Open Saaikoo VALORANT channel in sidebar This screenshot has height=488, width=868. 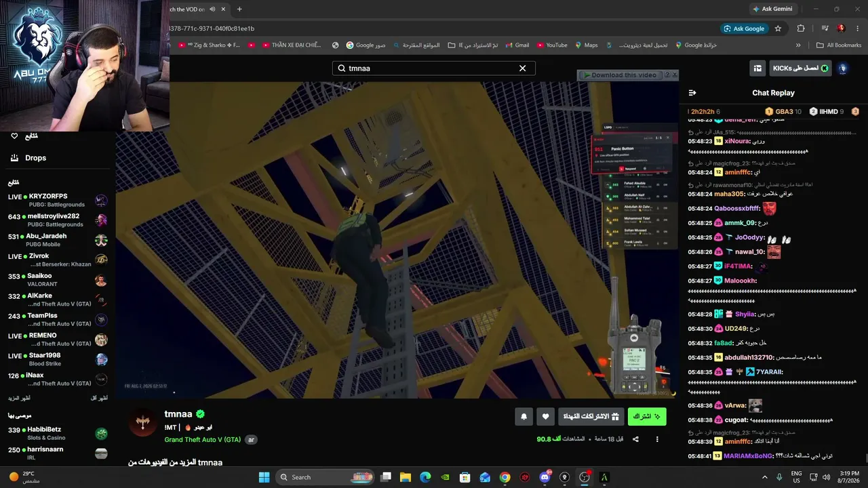pyautogui.click(x=58, y=280)
